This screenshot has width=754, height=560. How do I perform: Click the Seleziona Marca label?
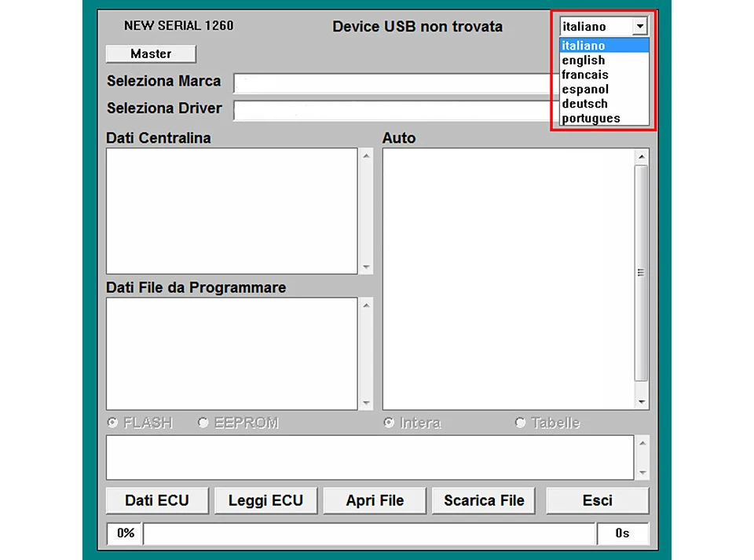coord(163,81)
